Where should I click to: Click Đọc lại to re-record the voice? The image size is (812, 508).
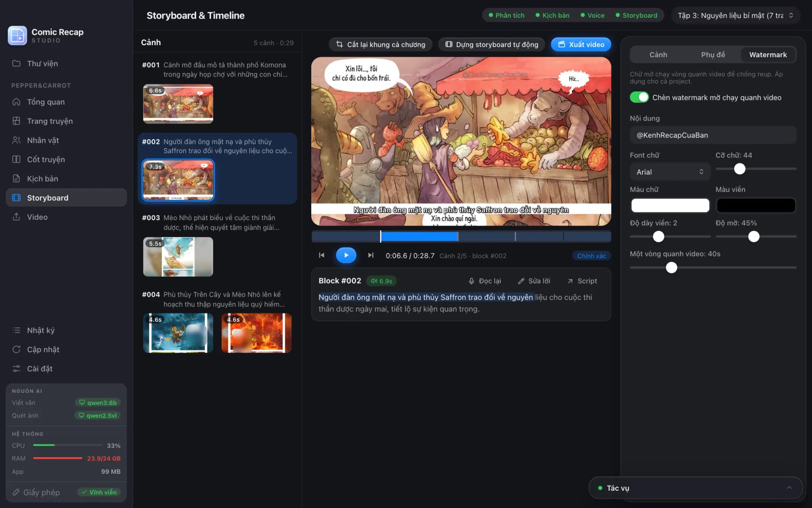click(x=485, y=281)
